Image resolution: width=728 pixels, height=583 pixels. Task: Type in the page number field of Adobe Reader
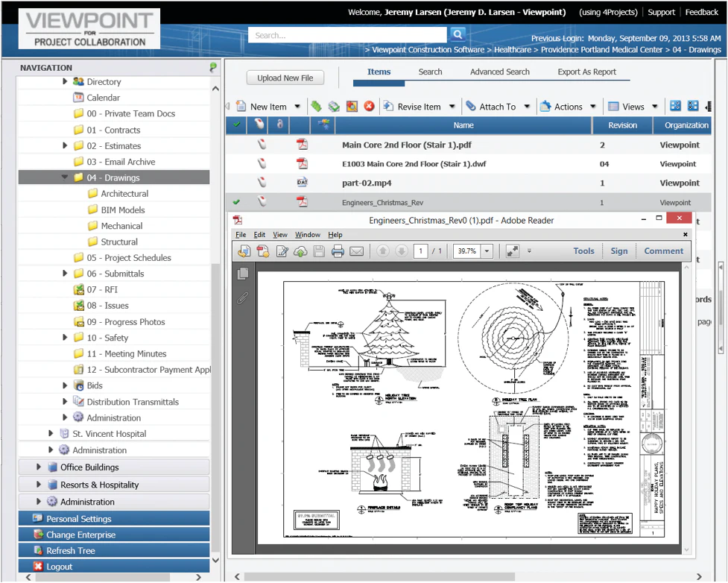tap(420, 251)
